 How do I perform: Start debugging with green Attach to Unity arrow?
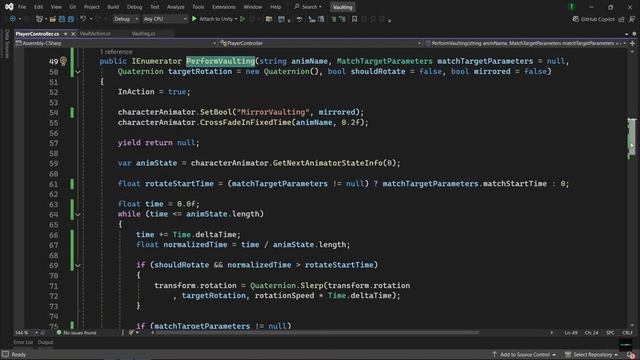point(194,19)
